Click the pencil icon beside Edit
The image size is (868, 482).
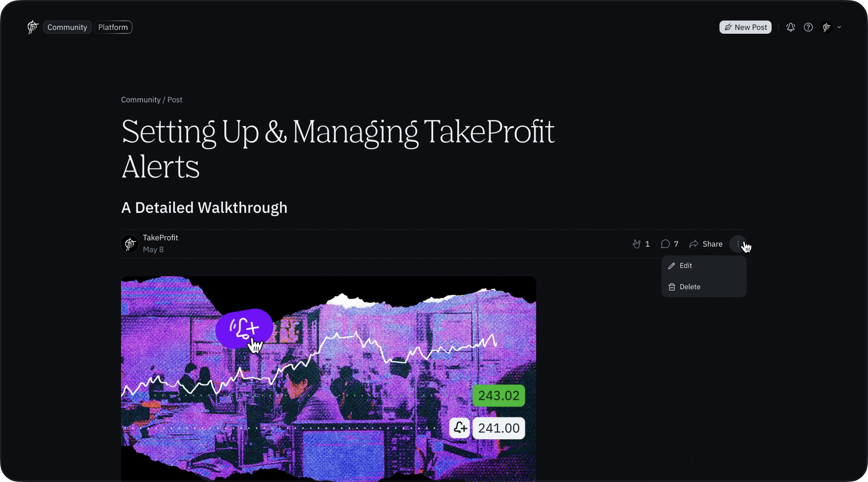pos(671,266)
